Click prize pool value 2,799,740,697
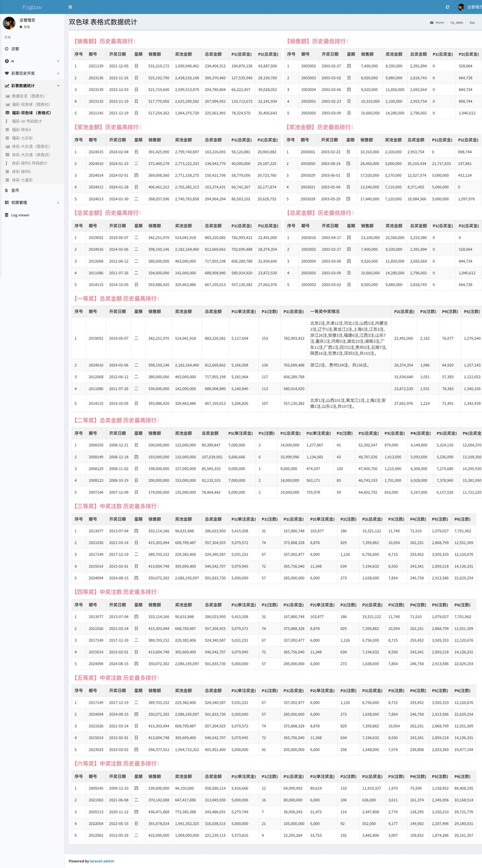 [187, 152]
